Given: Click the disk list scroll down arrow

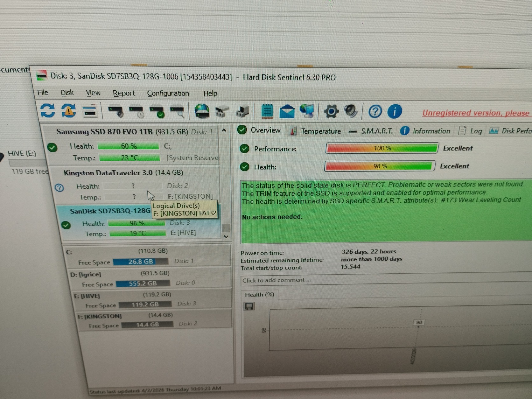Looking at the screenshot, I should tap(226, 236).
